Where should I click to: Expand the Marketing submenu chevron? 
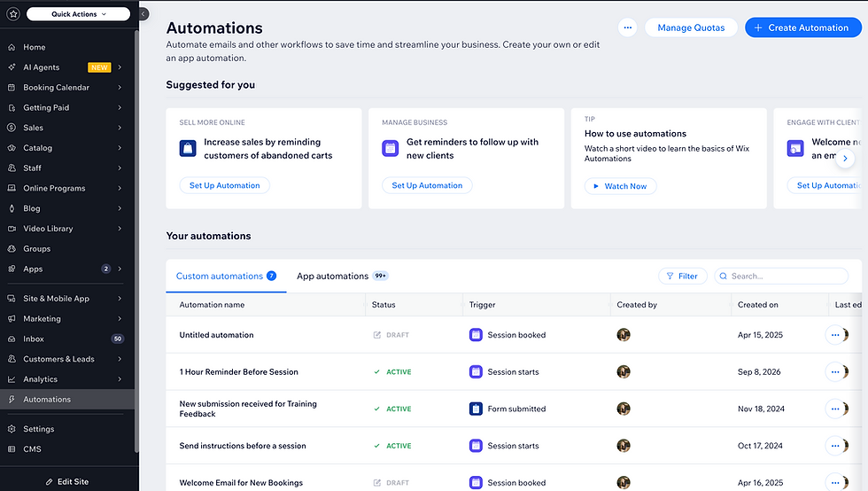120,319
